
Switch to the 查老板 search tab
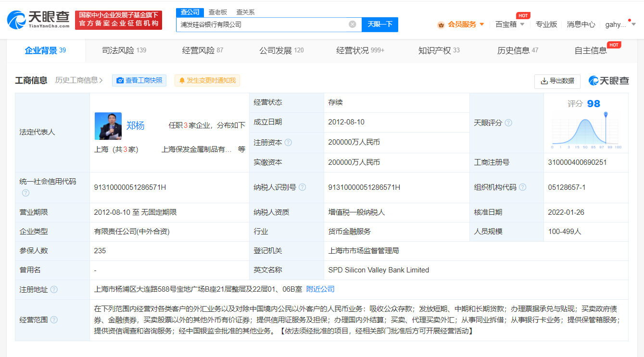(x=217, y=12)
